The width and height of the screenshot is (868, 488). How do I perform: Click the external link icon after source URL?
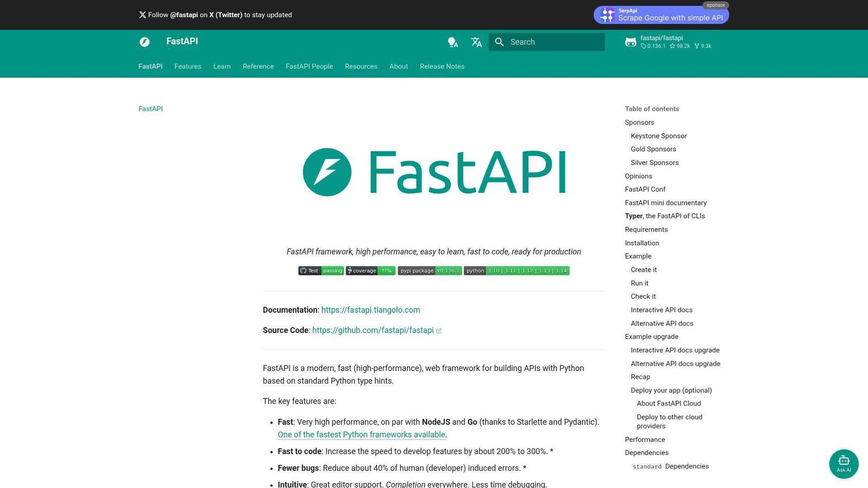pos(438,331)
